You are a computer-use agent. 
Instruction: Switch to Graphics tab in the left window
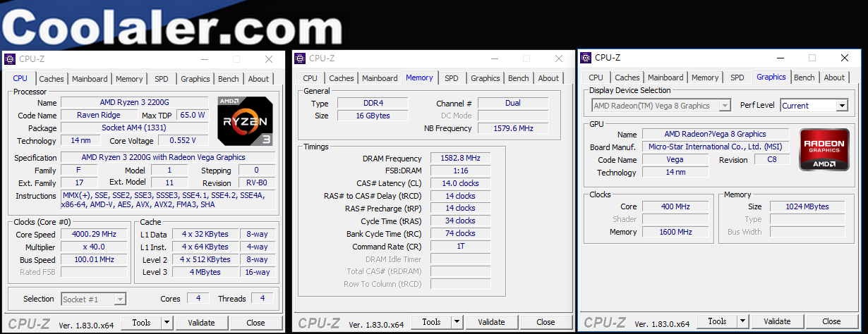coord(195,79)
